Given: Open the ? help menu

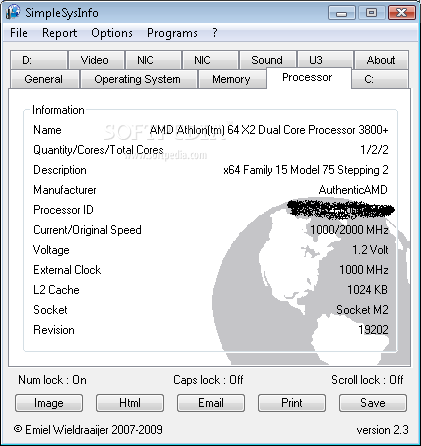Looking at the screenshot, I should pyautogui.click(x=215, y=33).
